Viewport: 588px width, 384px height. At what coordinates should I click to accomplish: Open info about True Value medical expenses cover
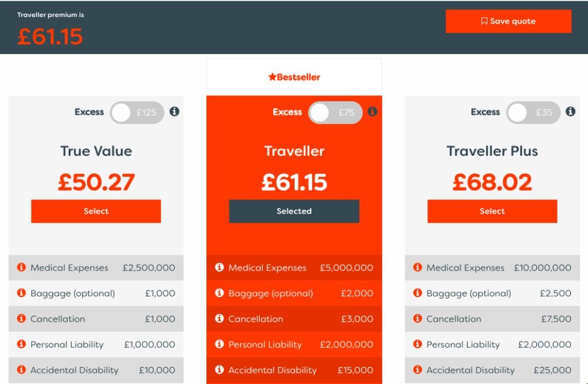21,268
